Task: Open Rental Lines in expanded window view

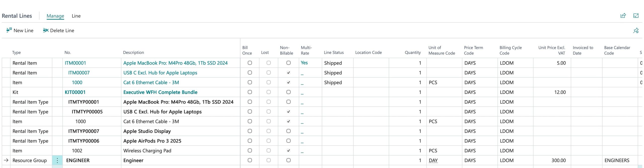Action: coord(636,16)
